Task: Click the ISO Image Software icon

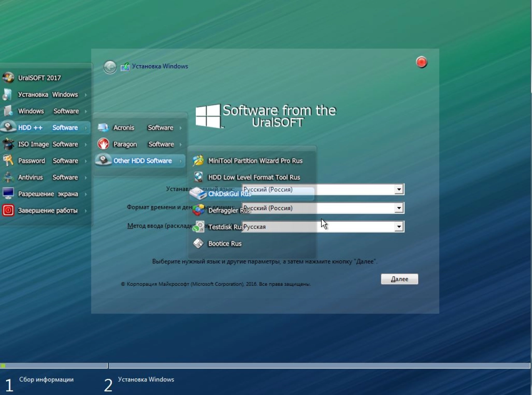Action: tap(8, 144)
